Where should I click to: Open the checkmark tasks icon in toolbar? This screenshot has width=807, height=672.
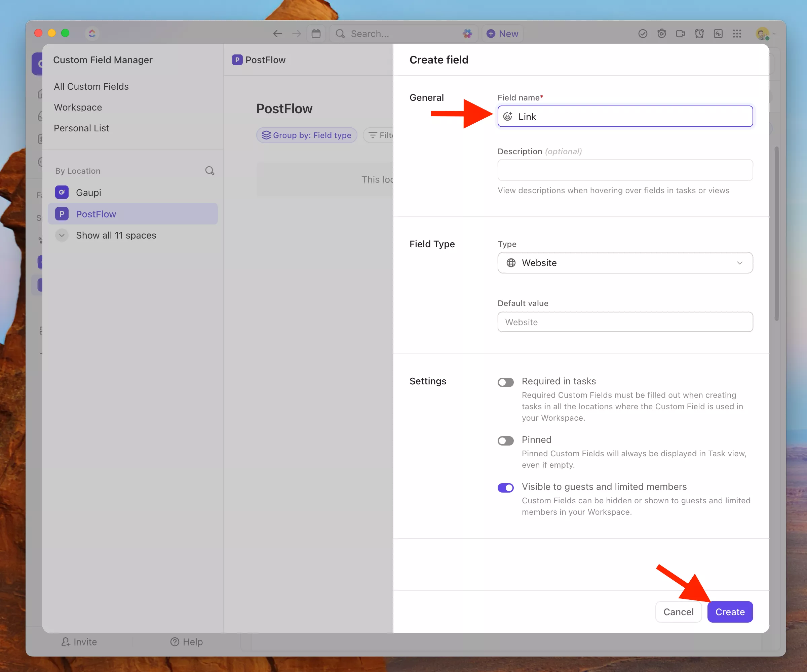click(643, 34)
